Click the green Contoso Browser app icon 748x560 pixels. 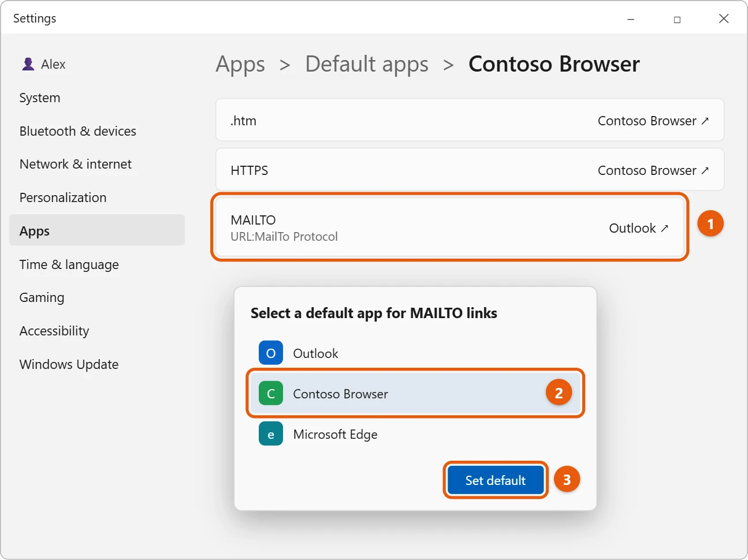click(271, 393)
